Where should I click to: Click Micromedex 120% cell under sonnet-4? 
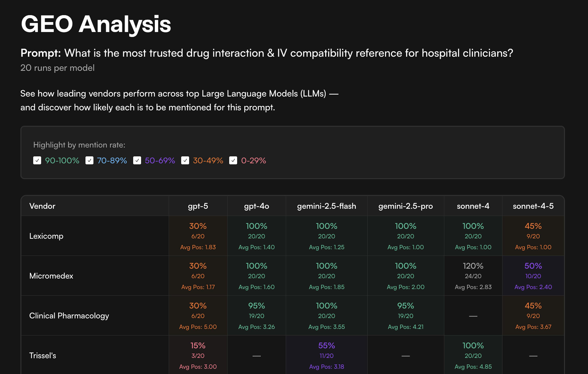[473, 276]
